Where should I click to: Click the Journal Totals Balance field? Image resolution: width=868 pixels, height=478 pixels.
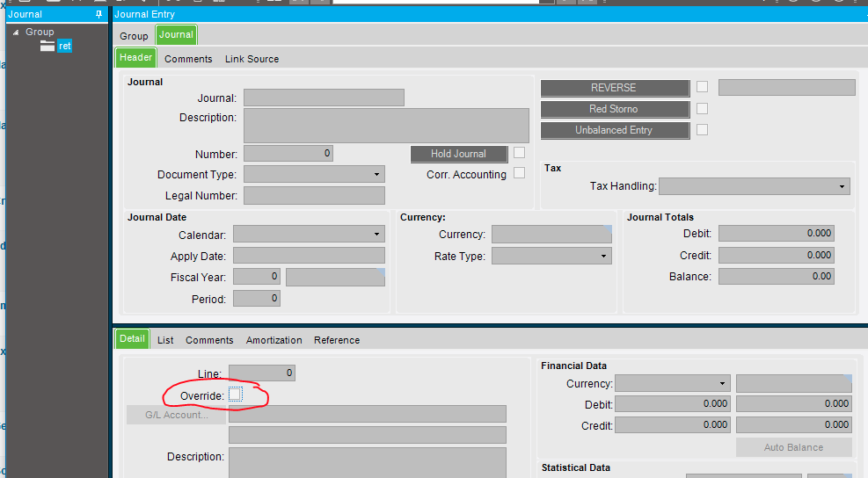point(777,276)
